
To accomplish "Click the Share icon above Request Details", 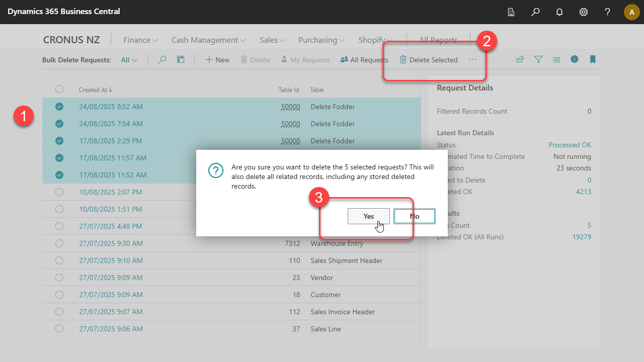I will point(520,59).
